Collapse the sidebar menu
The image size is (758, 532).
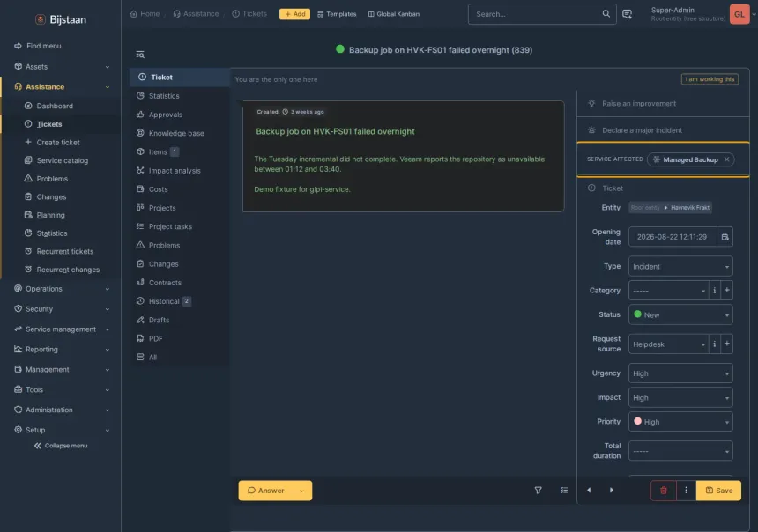click(x=61, y=446)
